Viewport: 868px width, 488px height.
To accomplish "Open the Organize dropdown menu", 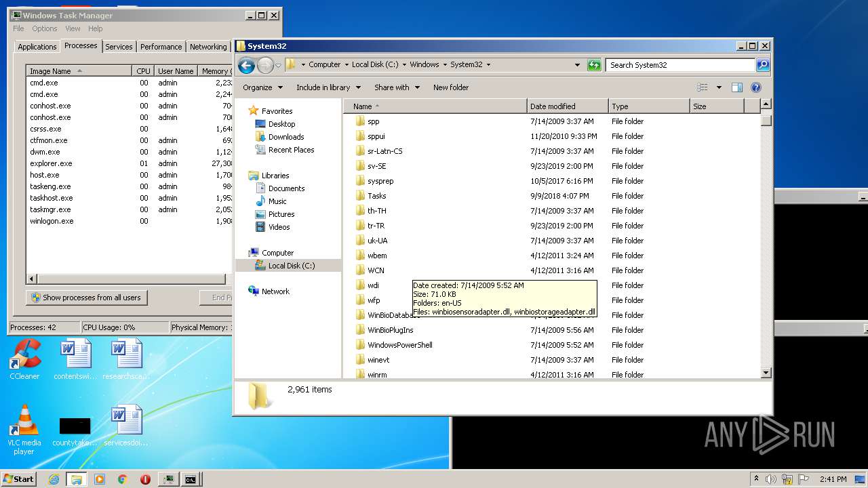I will (x=262, y=87).
